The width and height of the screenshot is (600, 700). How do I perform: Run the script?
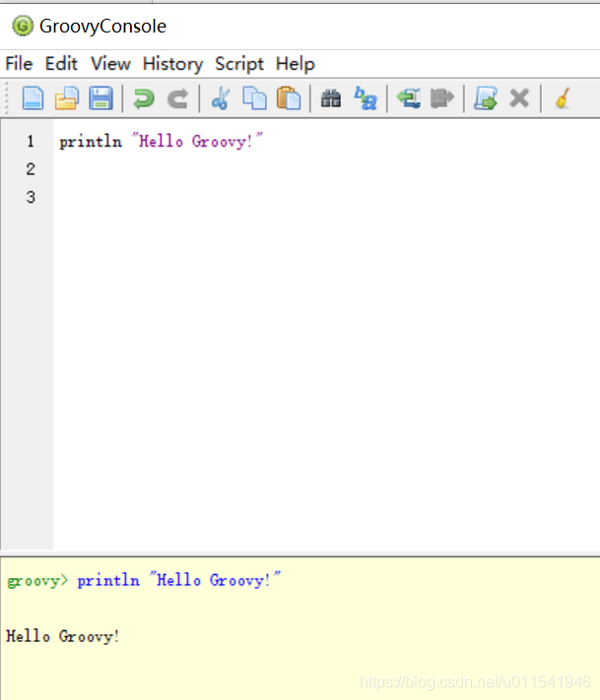click(x=485, y=98)
